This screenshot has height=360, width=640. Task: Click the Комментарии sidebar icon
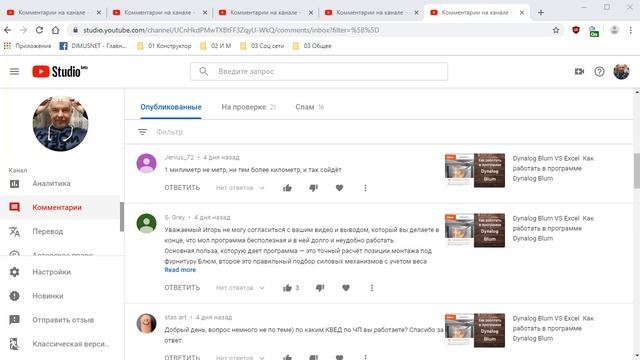14,207
